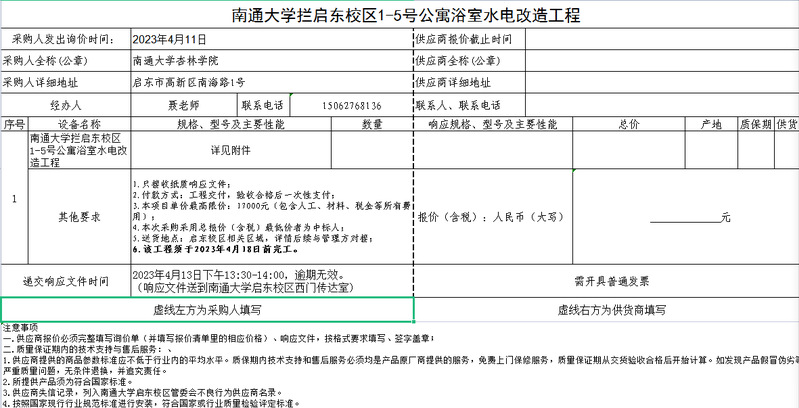Select the date cell 2023年4月11日
Viewport: 799px width, 408px height.
click(x=272, y=39)
